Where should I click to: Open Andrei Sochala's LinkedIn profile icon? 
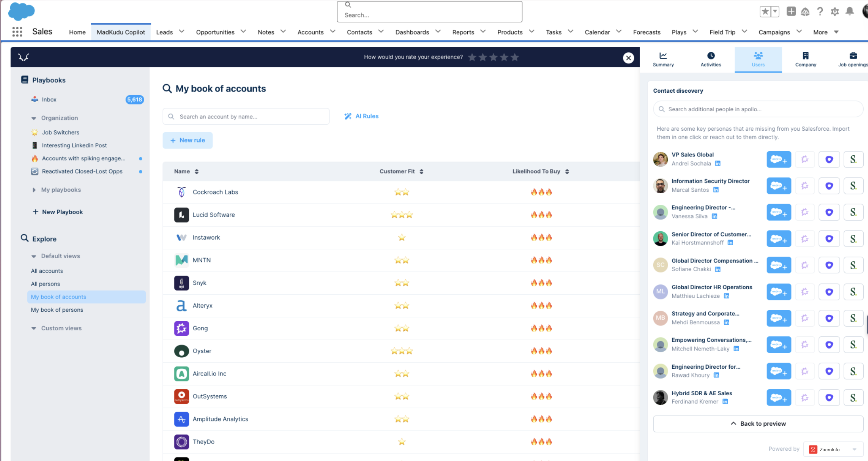718,164
